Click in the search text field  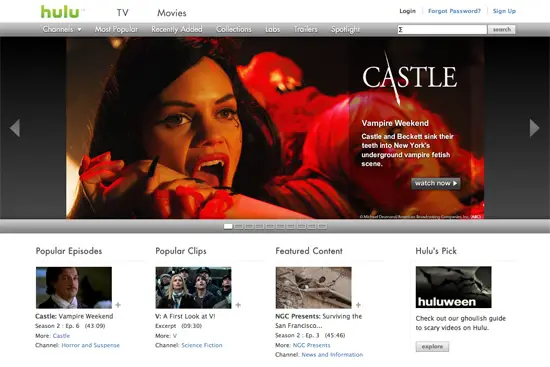(442, 29)
